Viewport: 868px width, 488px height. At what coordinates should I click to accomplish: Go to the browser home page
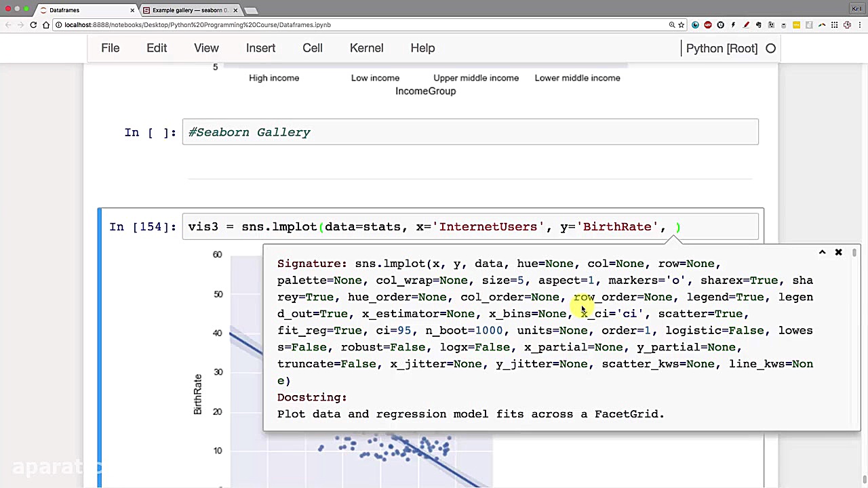pos(45,24)
